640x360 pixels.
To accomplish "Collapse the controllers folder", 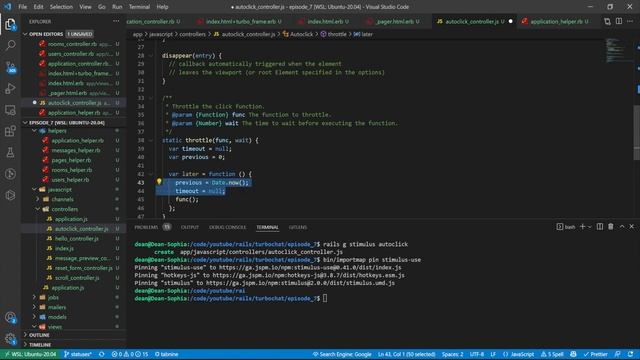I will coord(38,209).
